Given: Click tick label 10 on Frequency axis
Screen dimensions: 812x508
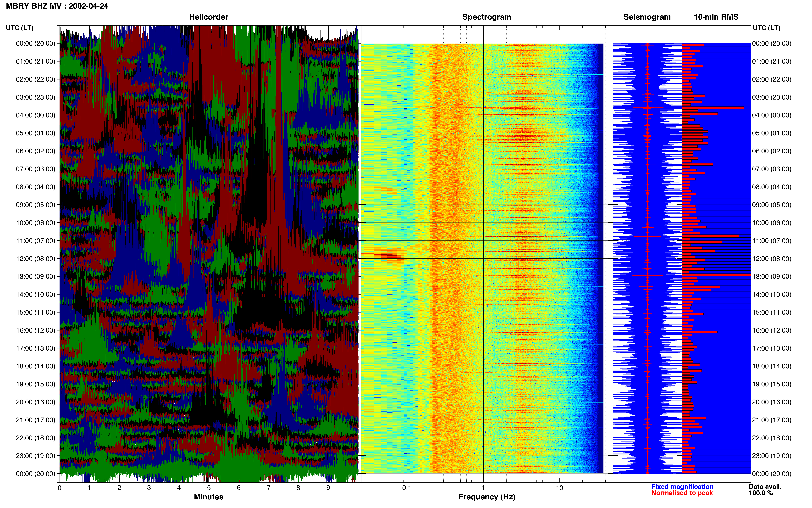Looking at the screenshot, I should click(559, 488).
